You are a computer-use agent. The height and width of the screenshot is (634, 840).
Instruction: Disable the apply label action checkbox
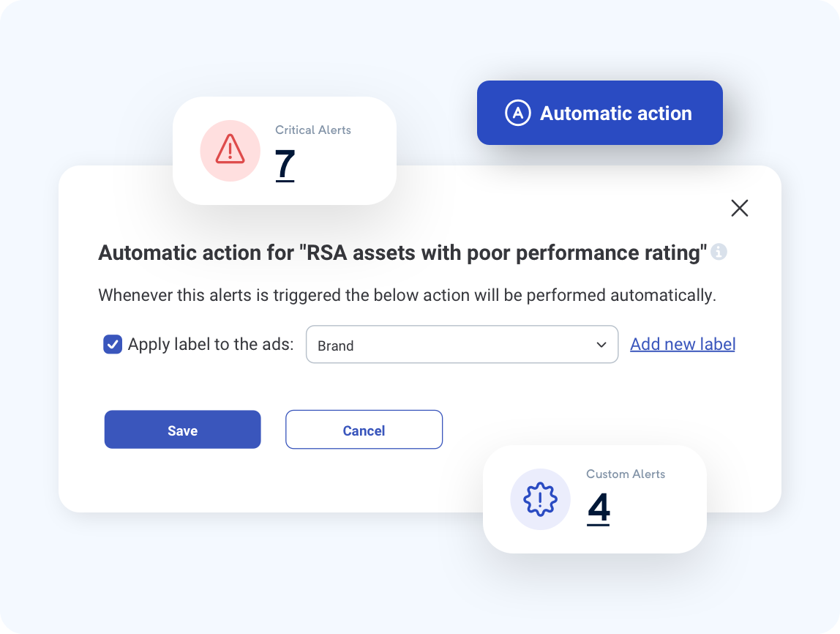tap(112, 343)
